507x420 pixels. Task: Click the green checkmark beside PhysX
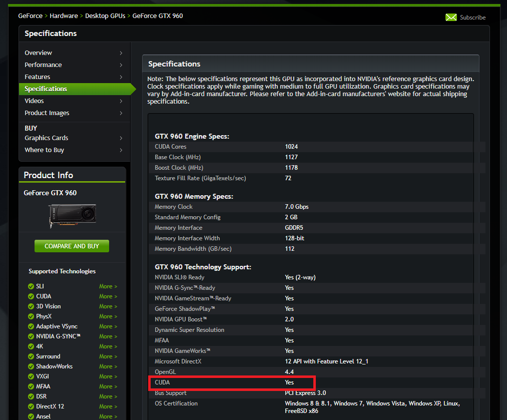31,316
